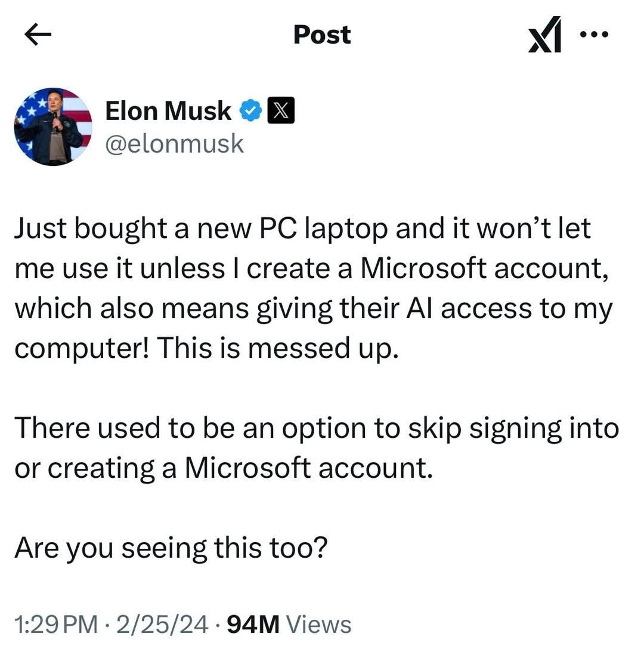The height and width of the screenshot is (649, 644).
Task: Open Elon Musk's profile picture
Action: [x=53, y=126]
